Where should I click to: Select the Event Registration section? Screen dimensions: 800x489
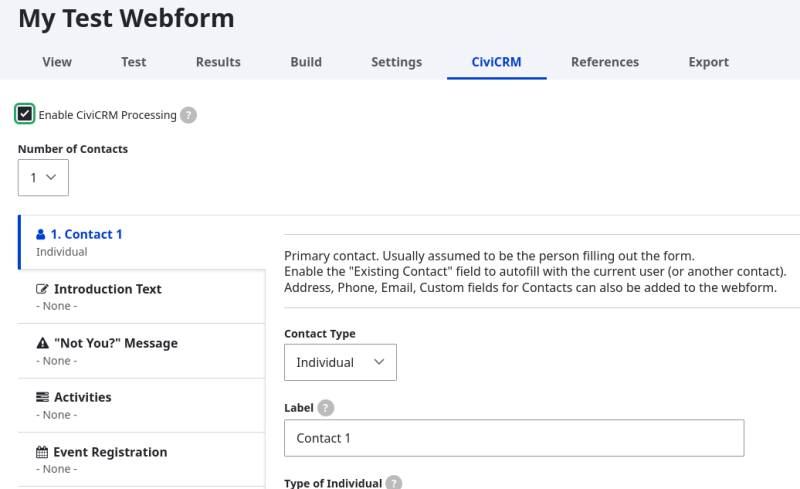[x=141, y=460]
